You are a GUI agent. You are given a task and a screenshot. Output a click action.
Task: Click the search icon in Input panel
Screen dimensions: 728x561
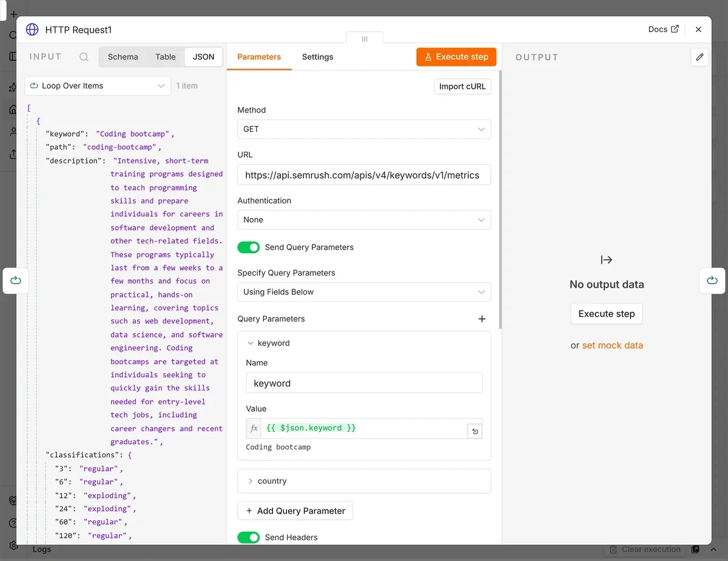[84, 57]
